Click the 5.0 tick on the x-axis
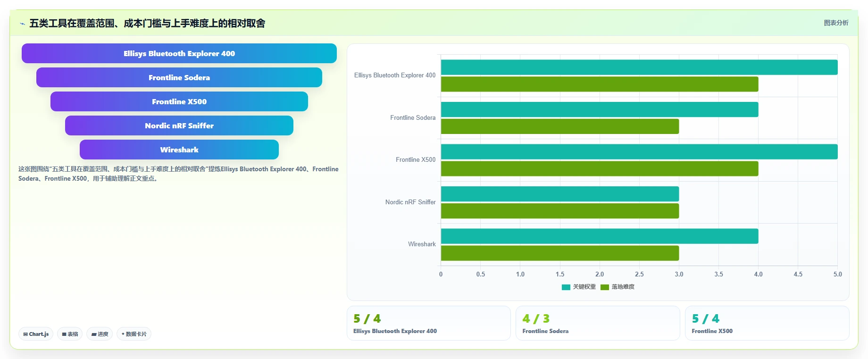Viewport: 868px width, 359px height. pos(837,274)
